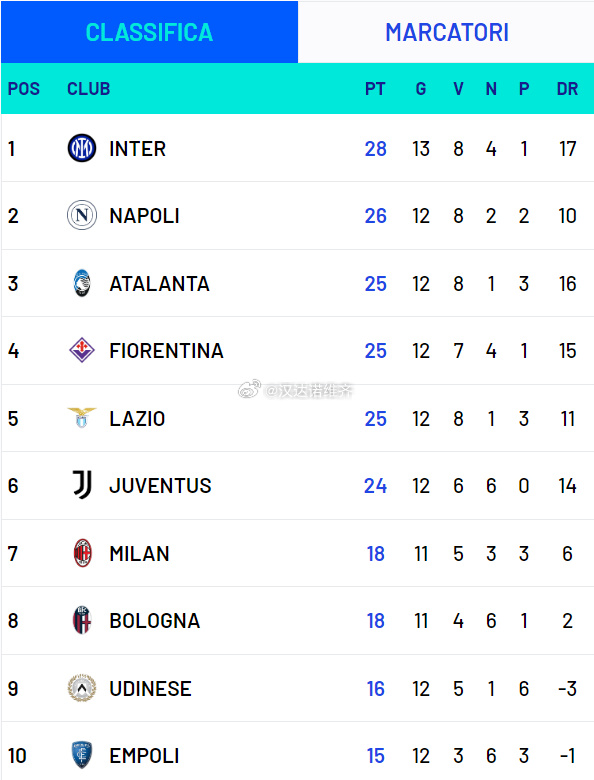Click the Udinese club crest icon
Viewport: 594px width, 780px height.
(x=82, y=688)
